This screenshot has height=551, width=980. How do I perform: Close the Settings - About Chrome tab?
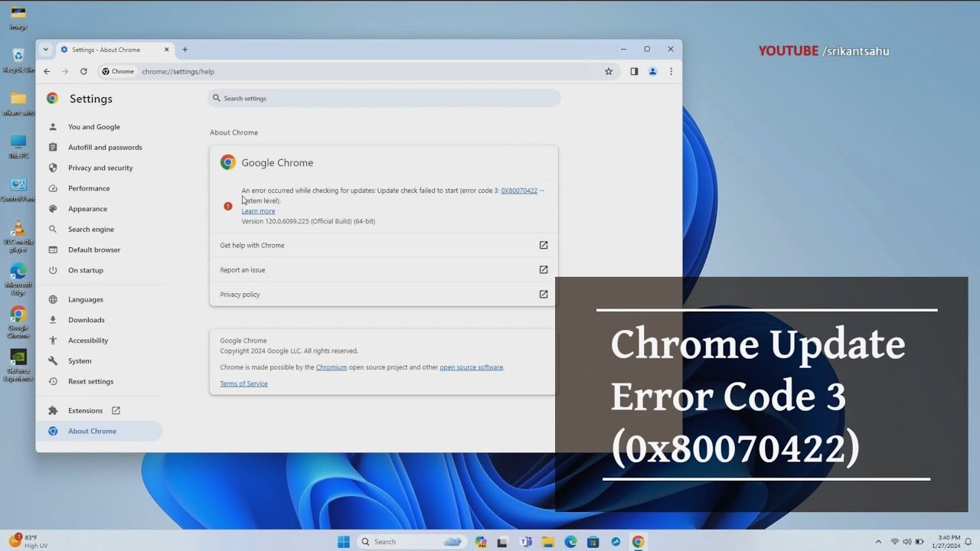[166, 50]
